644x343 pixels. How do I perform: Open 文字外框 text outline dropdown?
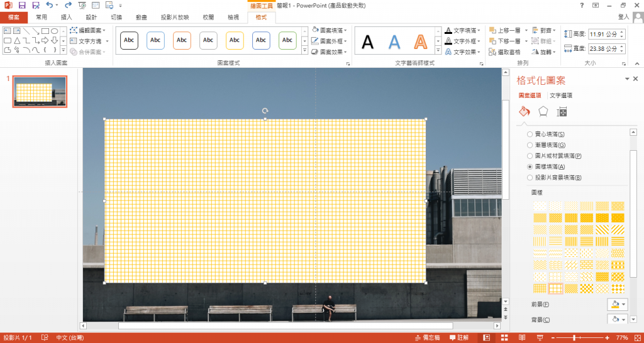point(463,41)
